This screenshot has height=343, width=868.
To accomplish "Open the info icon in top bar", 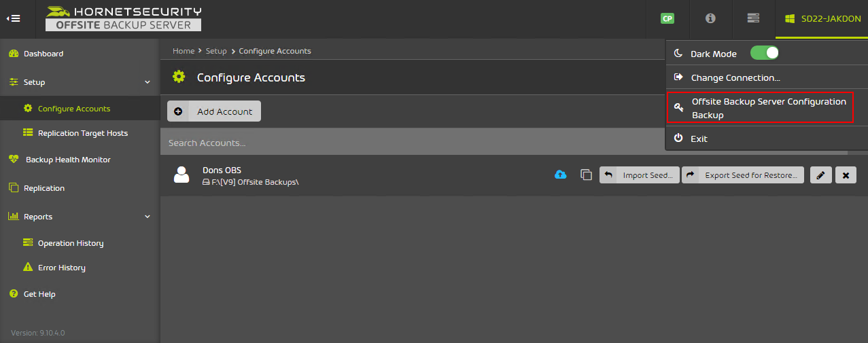I will click(710, 18).
